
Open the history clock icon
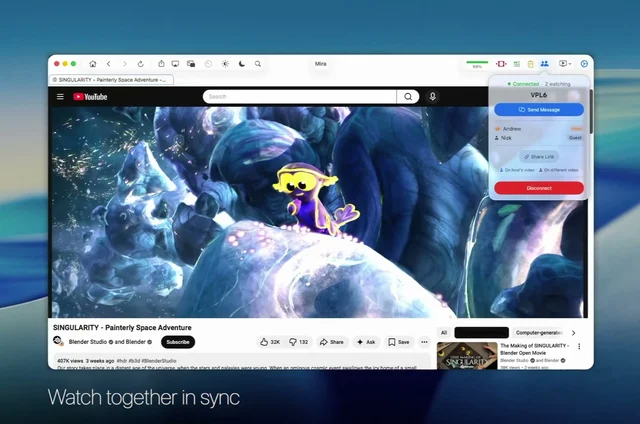[208, 64]
